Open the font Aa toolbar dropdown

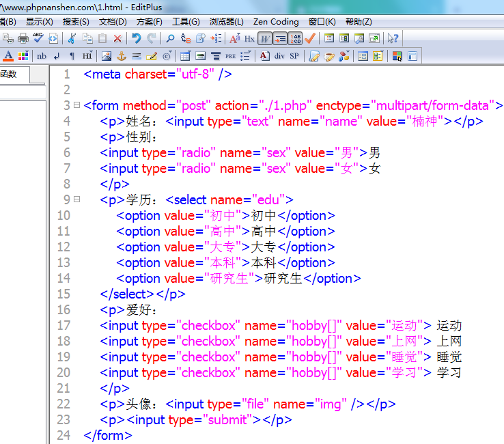tap(235, 38)
